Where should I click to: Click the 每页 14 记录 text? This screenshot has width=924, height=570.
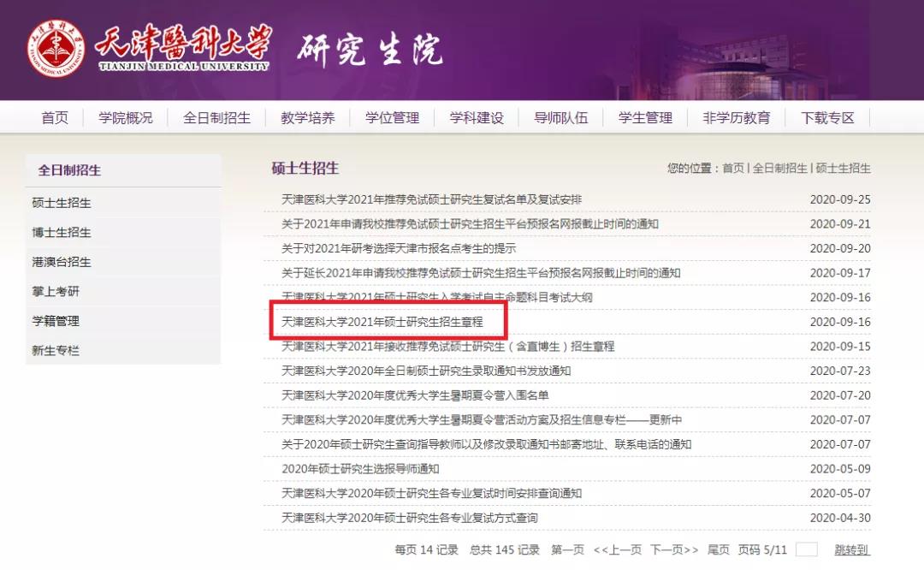(x=426, y=550)
